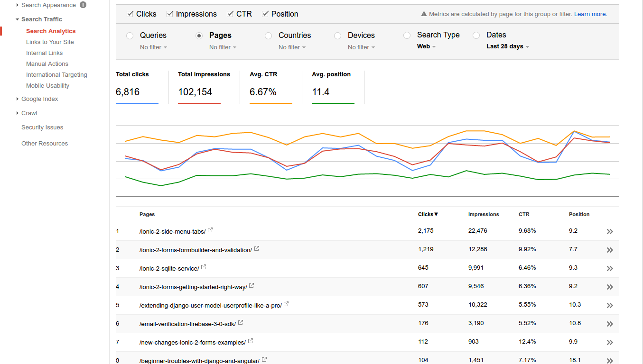Disable the Position metric checkbox

[265, 14]
